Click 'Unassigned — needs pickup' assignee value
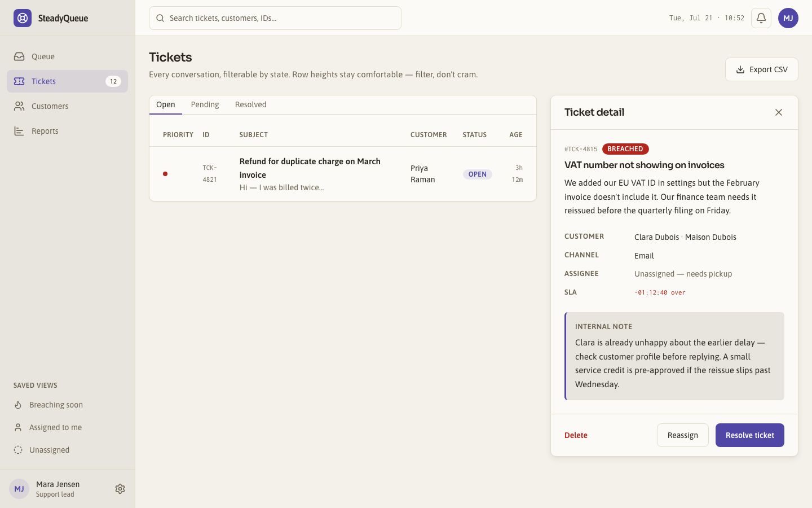 pos(683,274)
